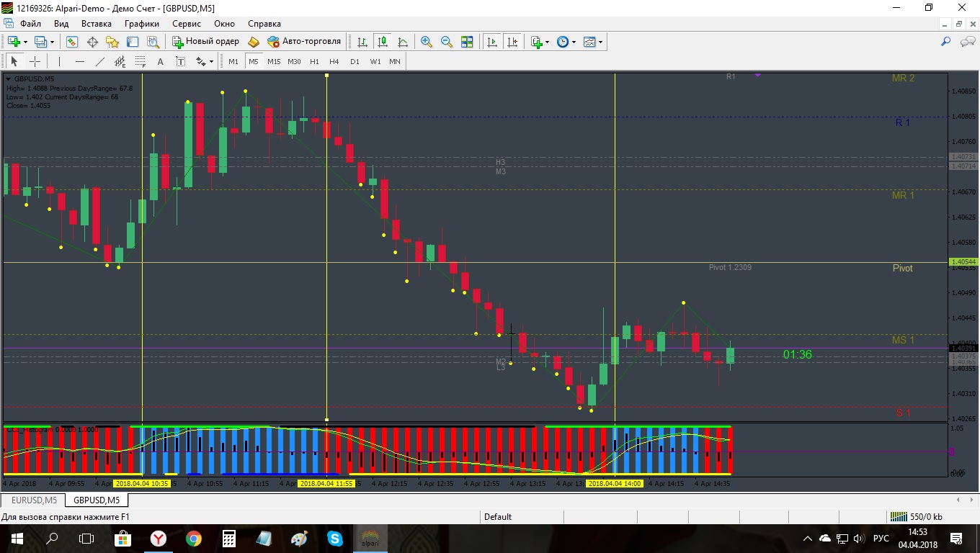
Task: Open the chat bubbles icon at top right
Action: [x=967, y=42]
